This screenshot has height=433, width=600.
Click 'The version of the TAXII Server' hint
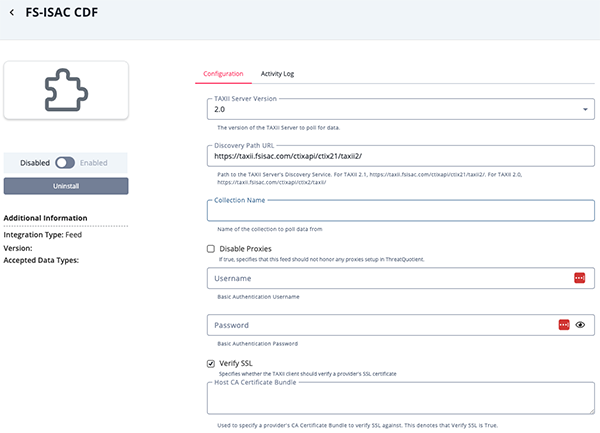[x=279, y=128]
